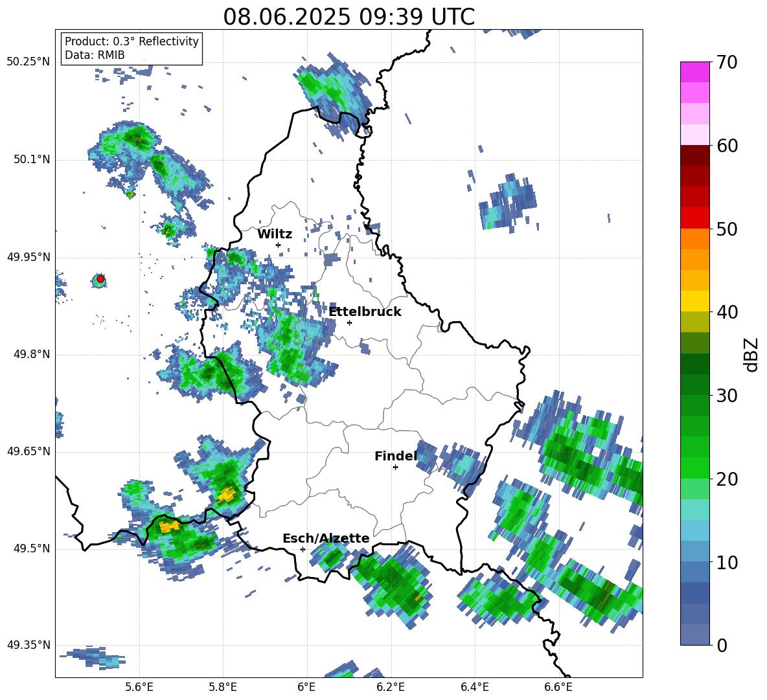767x700 pixels.
Task: Click the 6°E longitude label
Action: 306,687
